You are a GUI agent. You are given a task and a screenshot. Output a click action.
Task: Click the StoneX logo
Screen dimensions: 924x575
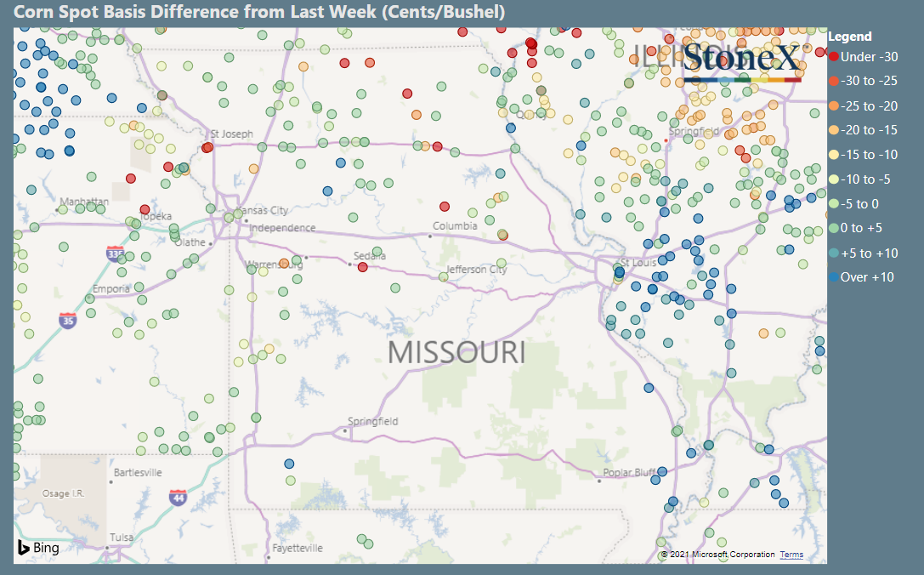click(x=742, y=61)
